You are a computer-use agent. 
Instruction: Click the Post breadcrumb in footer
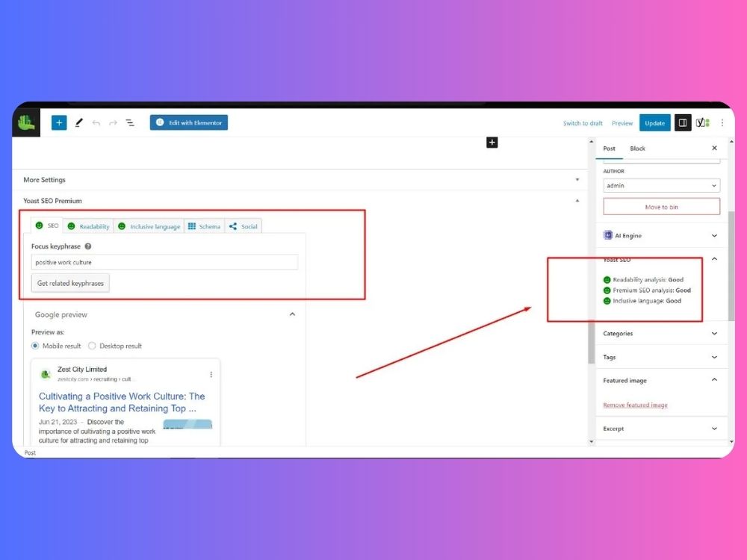[30, 453]
